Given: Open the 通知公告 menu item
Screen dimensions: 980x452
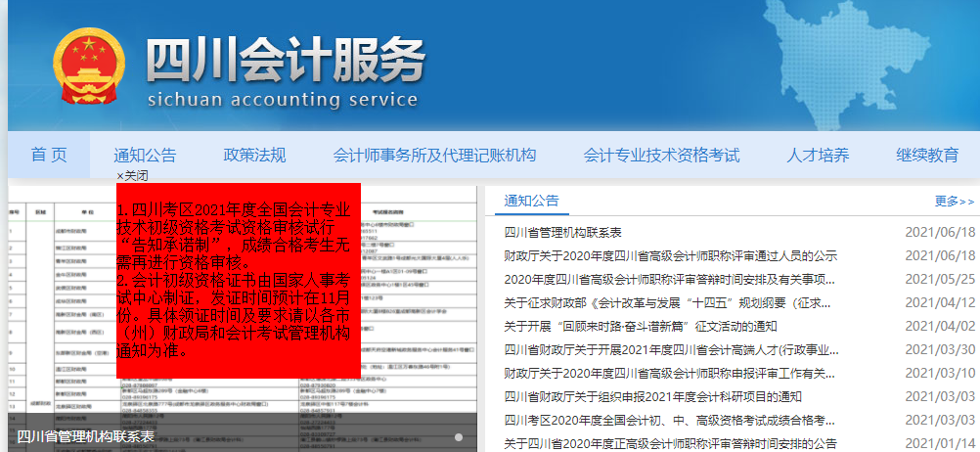Looking at the screenshot, I should (145, 155).
